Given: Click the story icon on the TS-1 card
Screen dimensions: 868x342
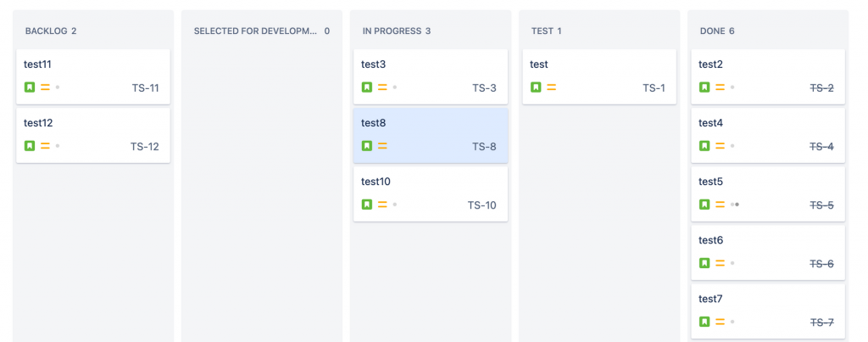Looking at the screenshot, I should 536,87.
